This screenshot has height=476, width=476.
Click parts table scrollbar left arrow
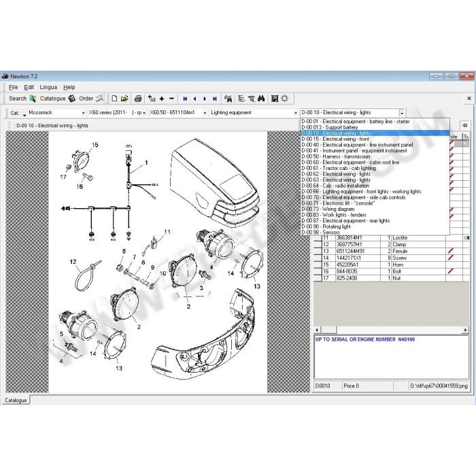coord(317,330)
